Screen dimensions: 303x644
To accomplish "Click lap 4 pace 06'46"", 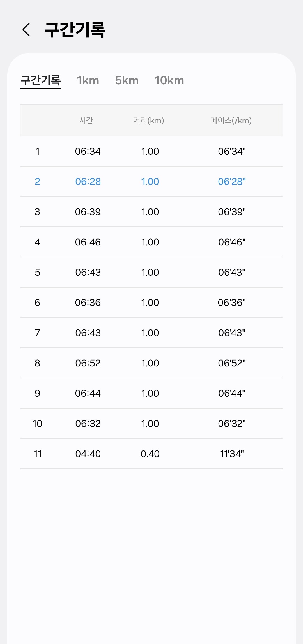I will pyautogui.click(x=232, y=242).
